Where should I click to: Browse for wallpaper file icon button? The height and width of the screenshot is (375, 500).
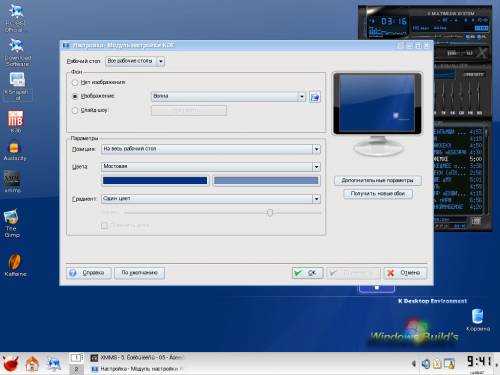tap(315, 97)
